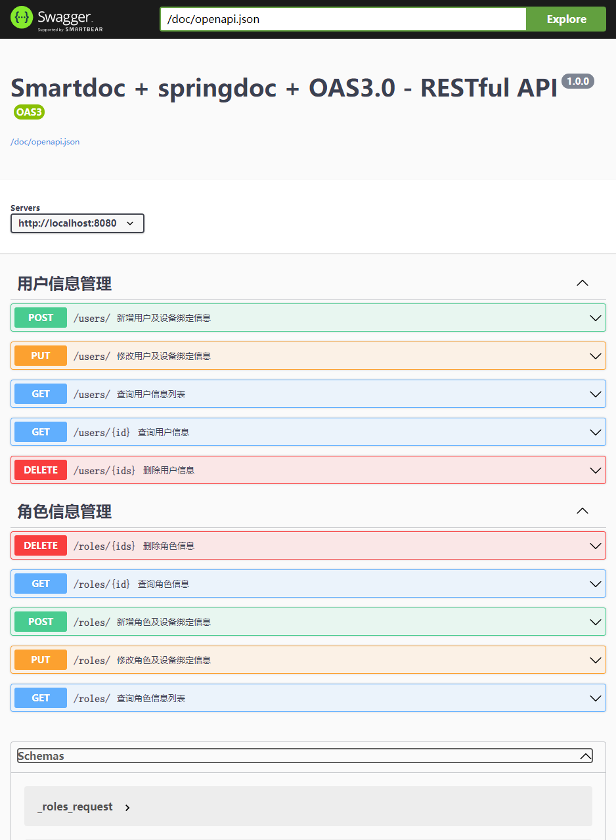Collapse the 用户信息管理 section chevron
616x840 pixels.
click(582, 283)
